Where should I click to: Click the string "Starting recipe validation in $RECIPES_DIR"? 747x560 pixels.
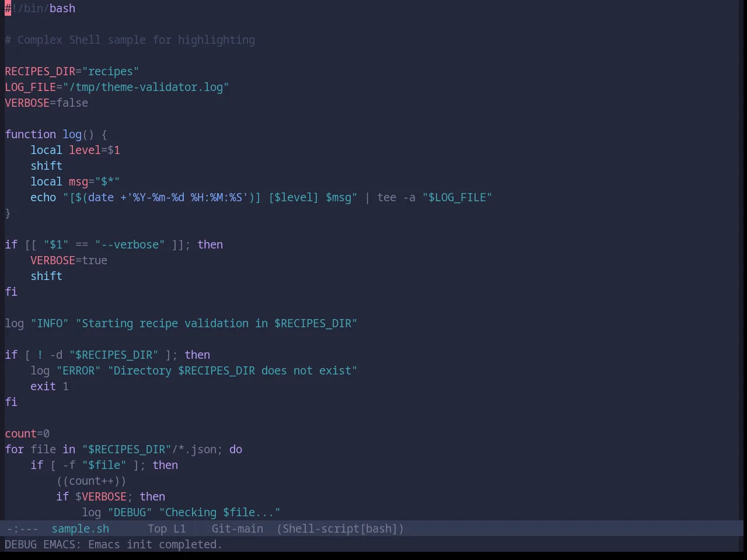pyautogui.click(x=217, y=323)
